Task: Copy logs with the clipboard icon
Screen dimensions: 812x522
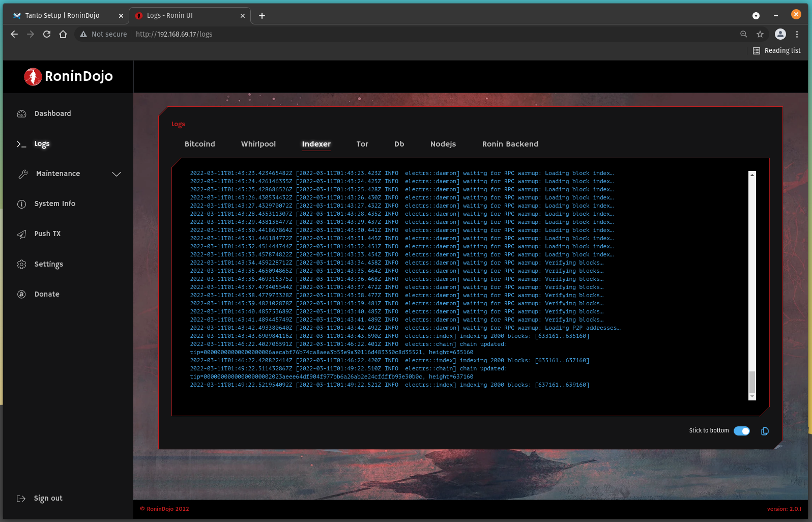Action: pyautogui.click(x=765, y=431)
